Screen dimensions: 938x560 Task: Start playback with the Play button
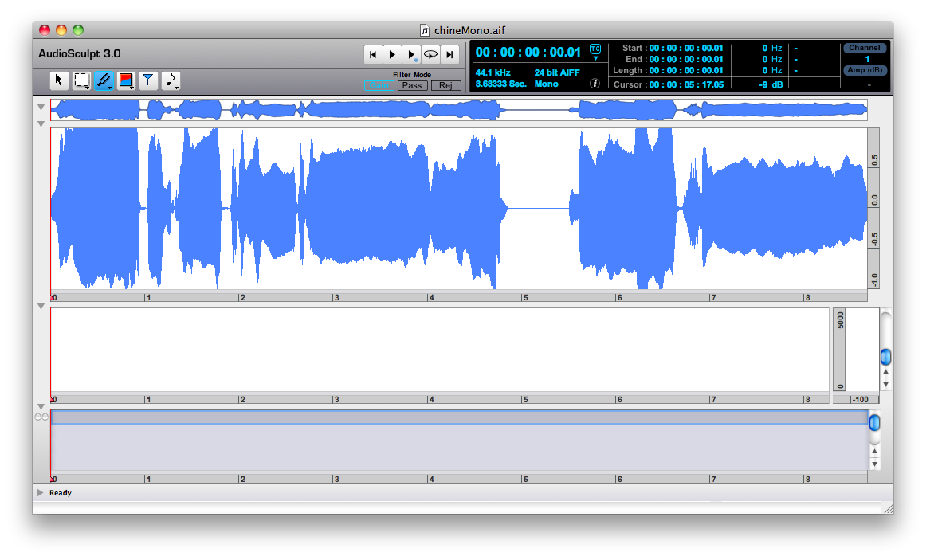click(x=392, y=54)
